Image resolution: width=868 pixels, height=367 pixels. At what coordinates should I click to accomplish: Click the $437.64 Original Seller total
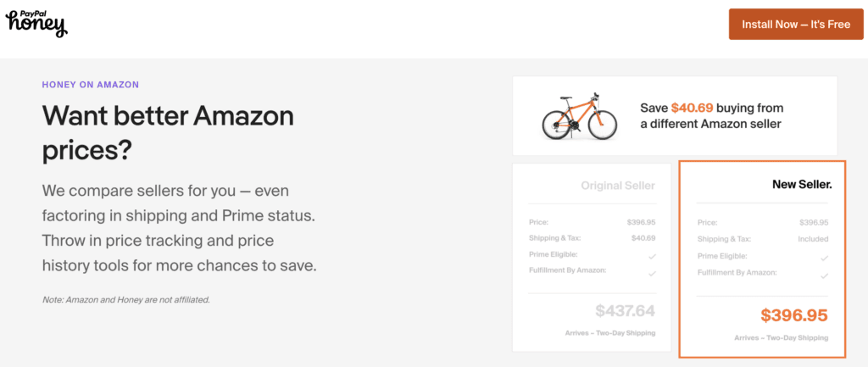click(x=625, y=311)
